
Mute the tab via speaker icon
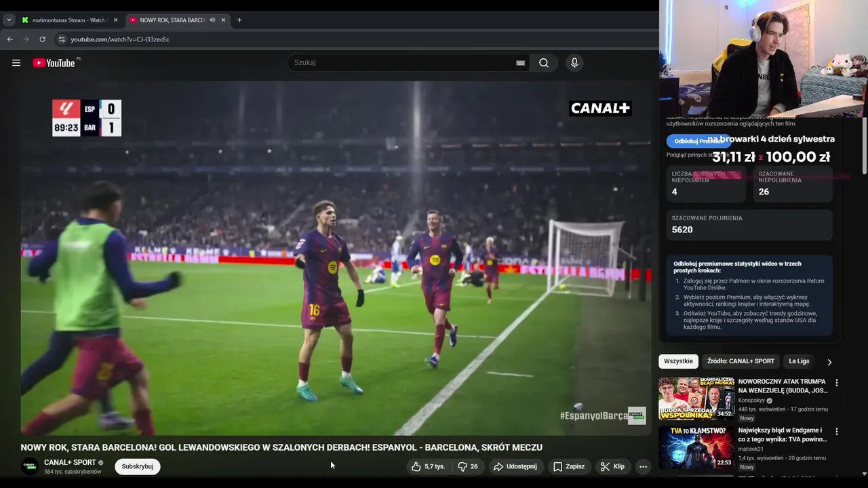pos(212,20)
